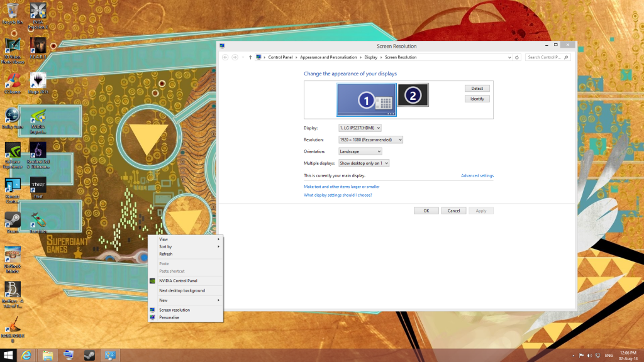Choose Screen resolution in the context menu
This screenshot has width=644, height=362.
pyautogui.click(x=186, y=310)
